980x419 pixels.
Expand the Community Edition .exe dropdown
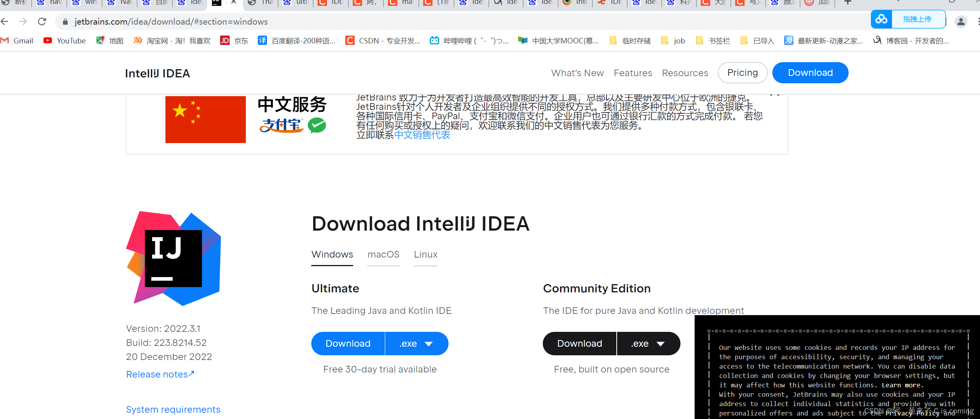[648, 344]
